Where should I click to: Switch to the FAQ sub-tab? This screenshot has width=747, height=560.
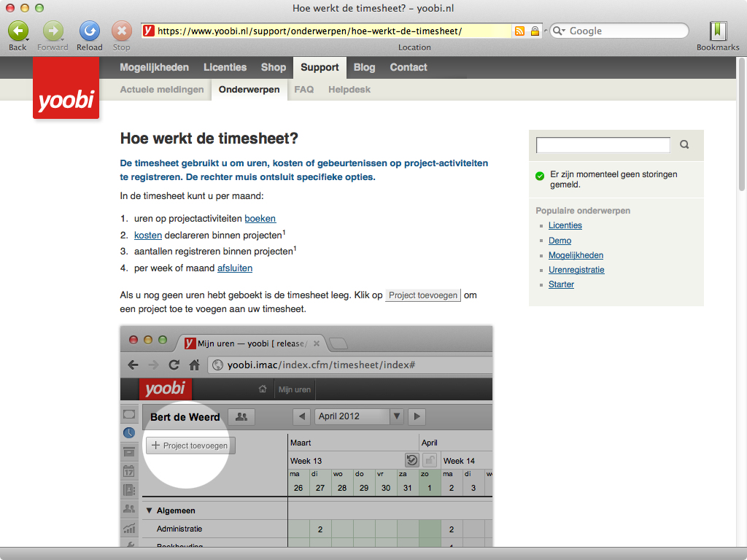[x=304, y=90]
